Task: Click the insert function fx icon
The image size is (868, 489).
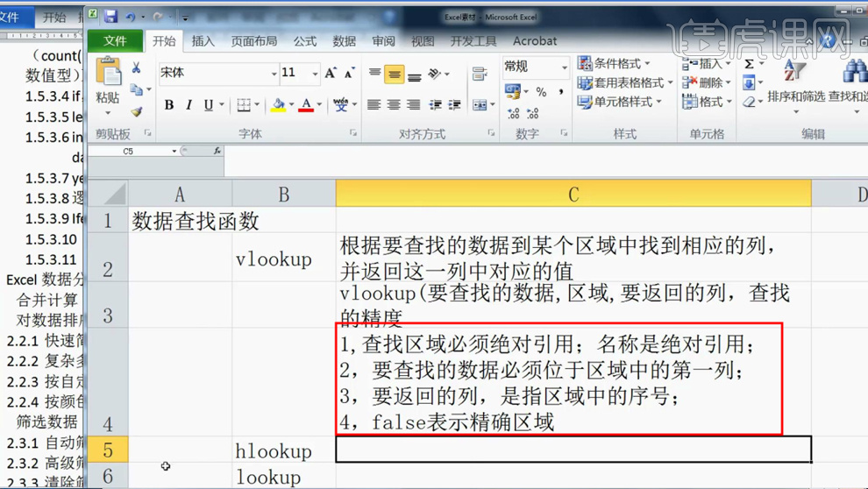Action: pyautogui.click(x=217, y=151)
